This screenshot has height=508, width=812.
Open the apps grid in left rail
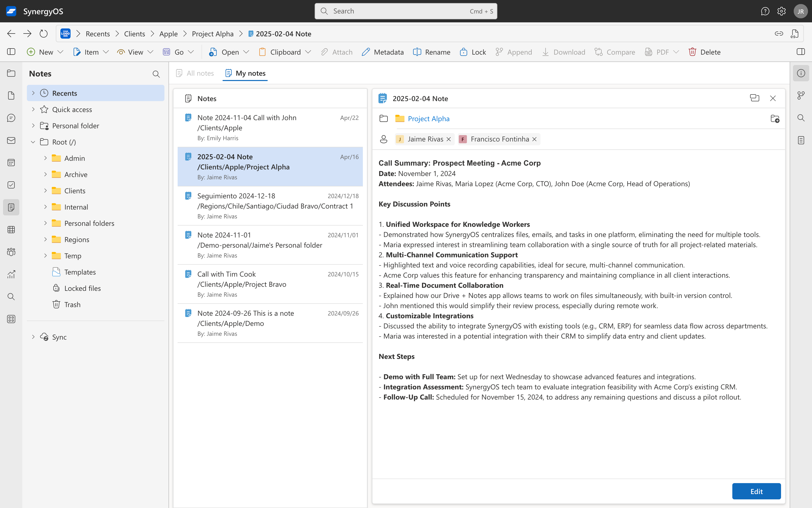(11, 319)
